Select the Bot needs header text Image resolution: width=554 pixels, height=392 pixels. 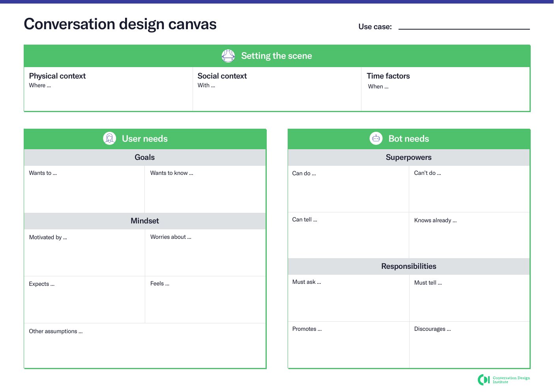[x=409, y=139]
